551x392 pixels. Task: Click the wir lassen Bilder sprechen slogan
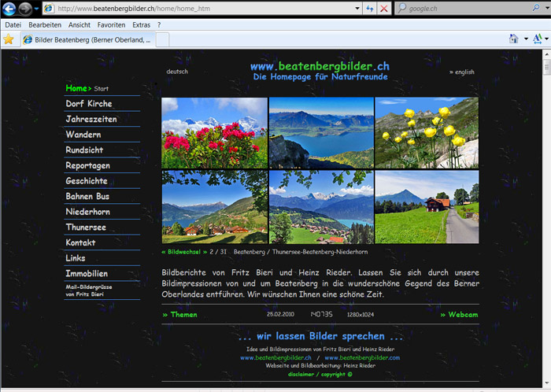320,336
